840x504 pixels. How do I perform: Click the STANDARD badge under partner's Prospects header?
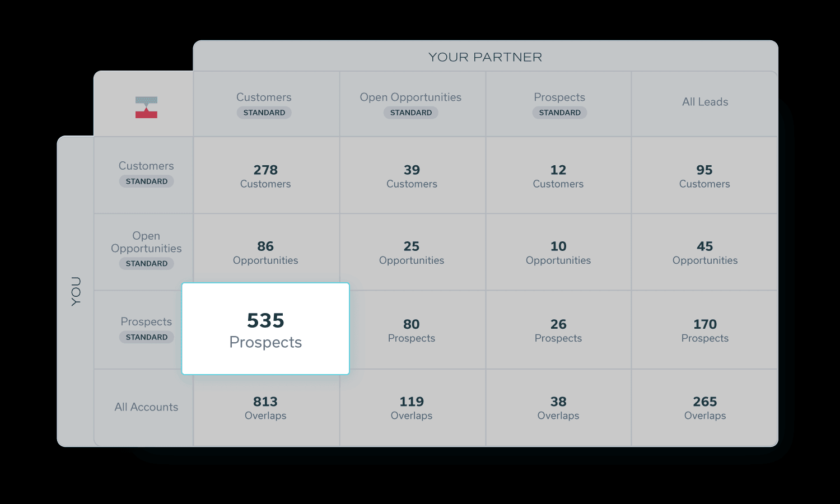tap(559, 113)
